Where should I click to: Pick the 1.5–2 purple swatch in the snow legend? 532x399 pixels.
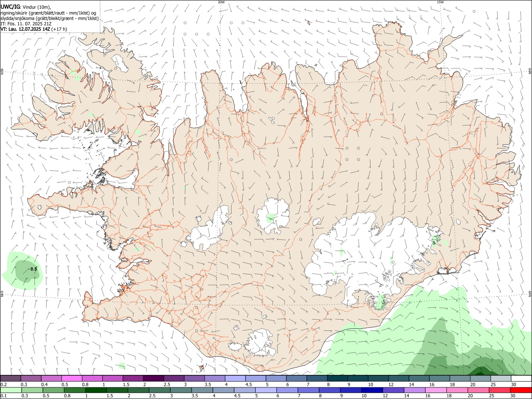click(133, 378)
